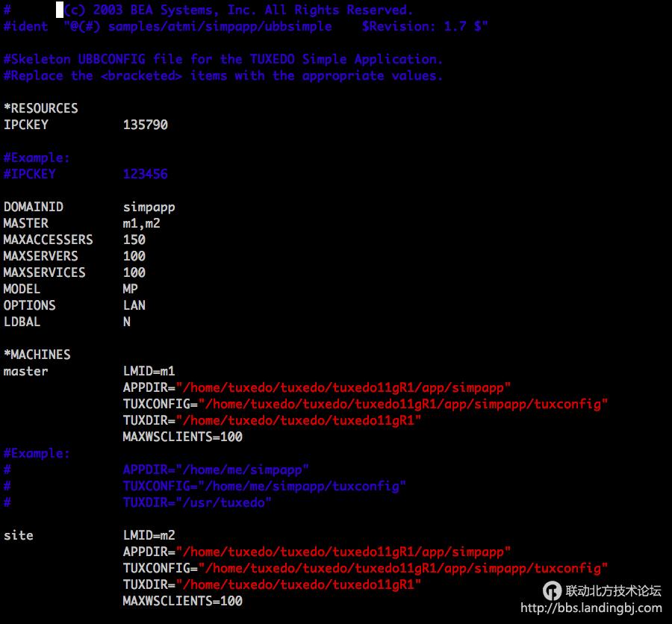
Task: Click the MASTER value m1,m2
Action: [x=141, y=223]
